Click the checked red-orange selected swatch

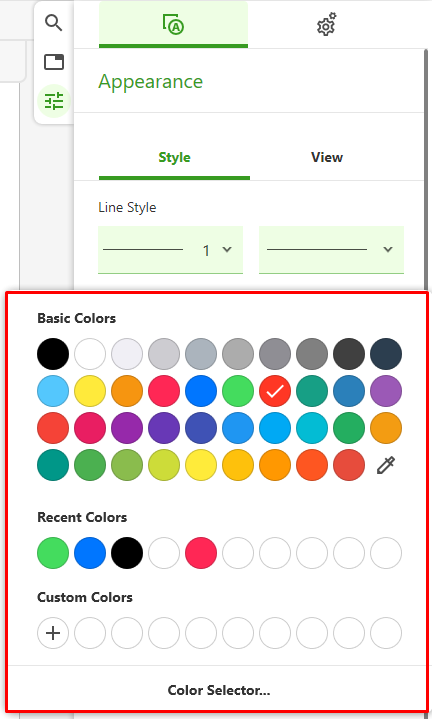275,391
